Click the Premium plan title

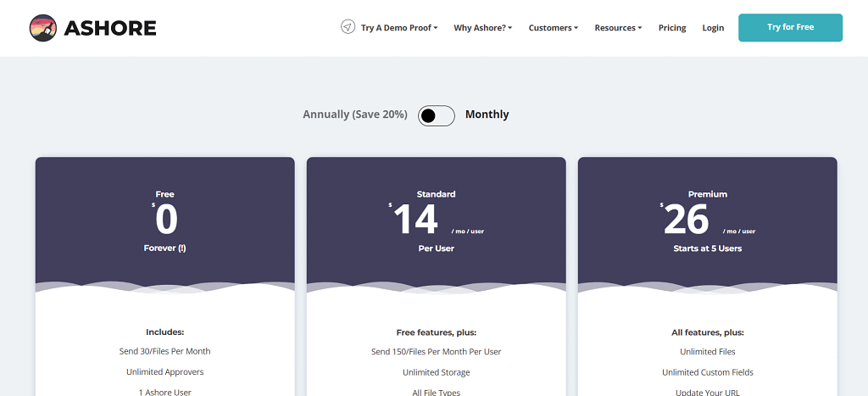708,194
